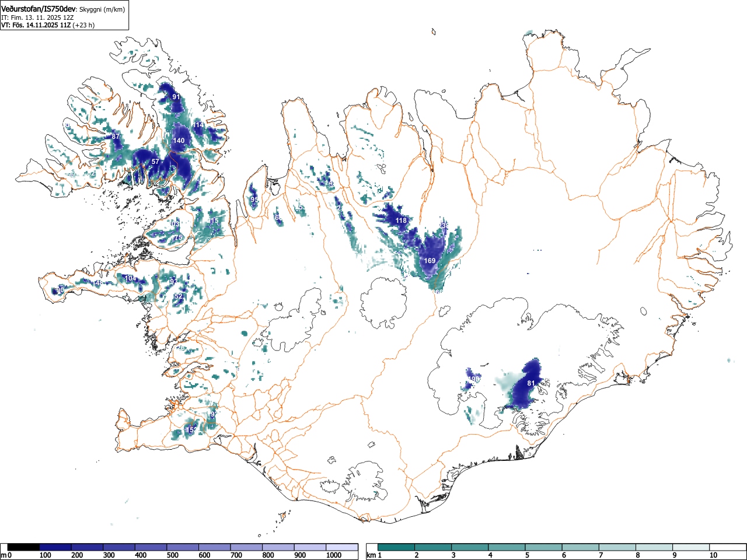
Task: Click the '104' value on Snæfellsnes
Action: [131, 279]
